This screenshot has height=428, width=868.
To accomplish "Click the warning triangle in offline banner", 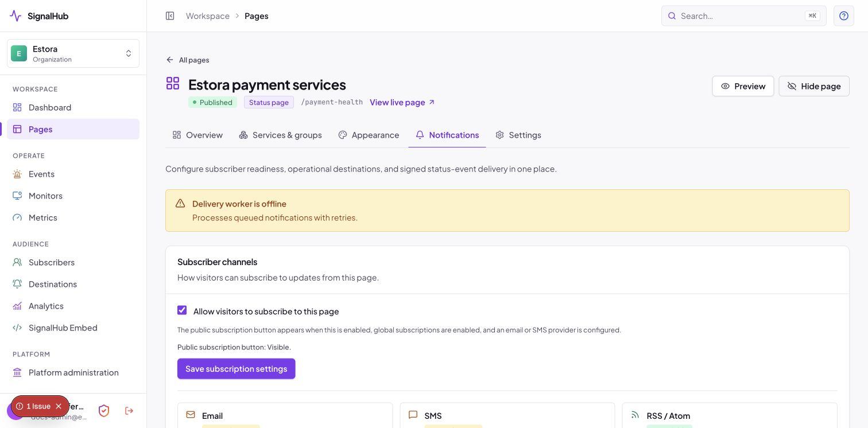I will (180, 204).
